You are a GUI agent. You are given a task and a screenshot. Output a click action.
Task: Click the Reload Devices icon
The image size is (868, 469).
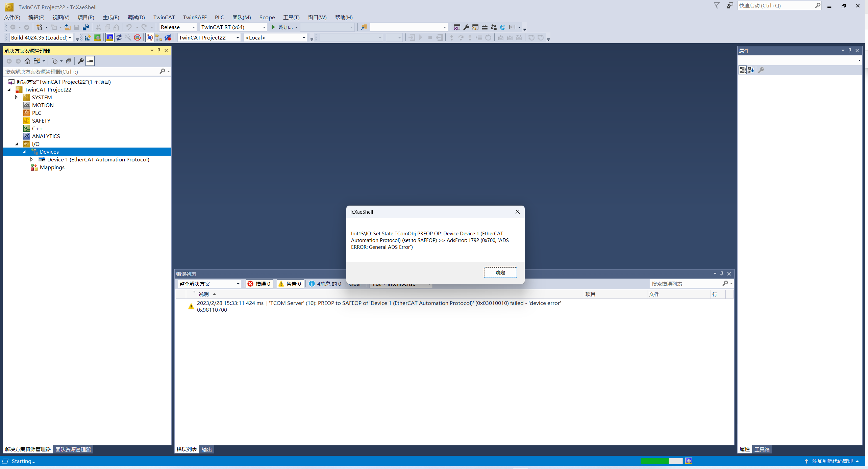119,37
